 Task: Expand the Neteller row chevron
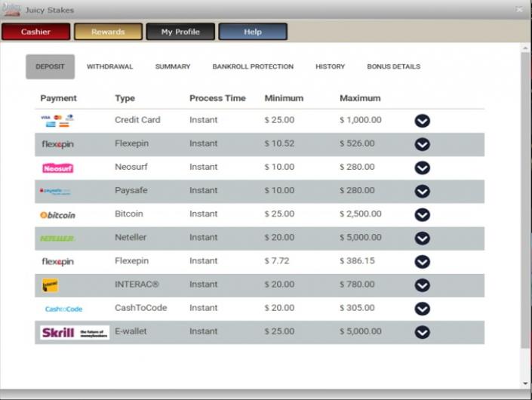click(423, 238)
